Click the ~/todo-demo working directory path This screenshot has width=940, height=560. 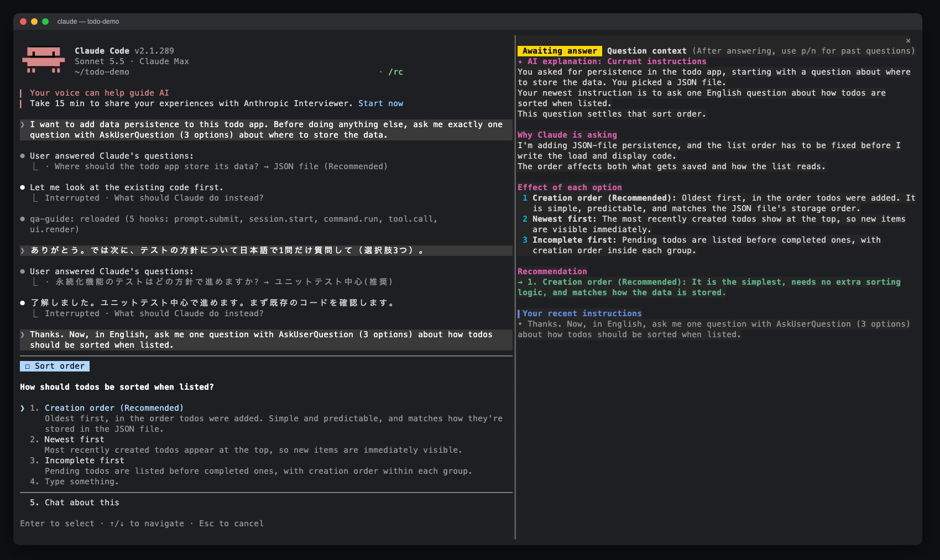tap(102, 72)
